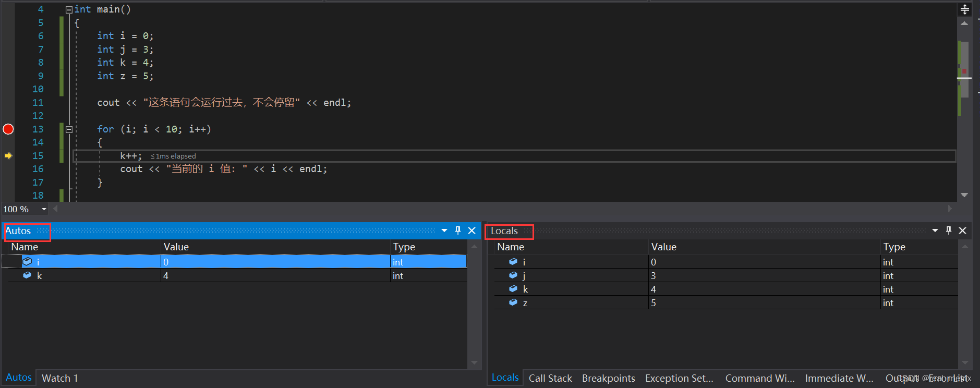Open the Breakpoints tab
This screenshot has width=980, height=388.
point(609,378)
